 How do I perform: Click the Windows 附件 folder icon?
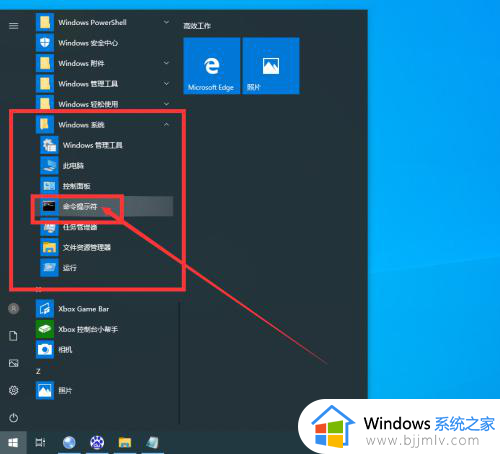click(45, 63)
